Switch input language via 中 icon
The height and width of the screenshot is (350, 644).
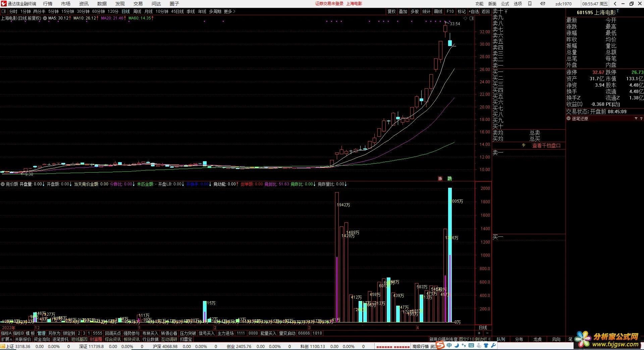tap(449, 346)
